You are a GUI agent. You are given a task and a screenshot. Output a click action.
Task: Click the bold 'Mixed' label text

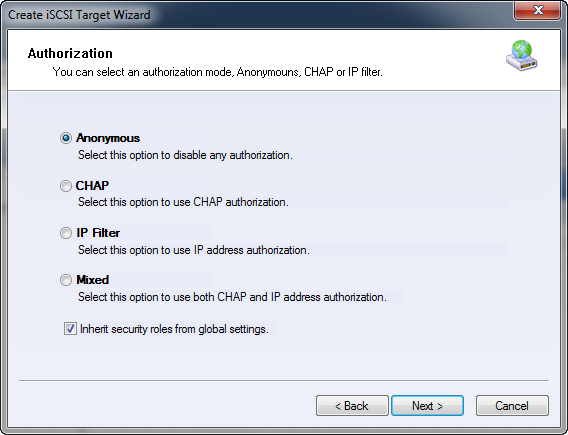pos(92,280)
